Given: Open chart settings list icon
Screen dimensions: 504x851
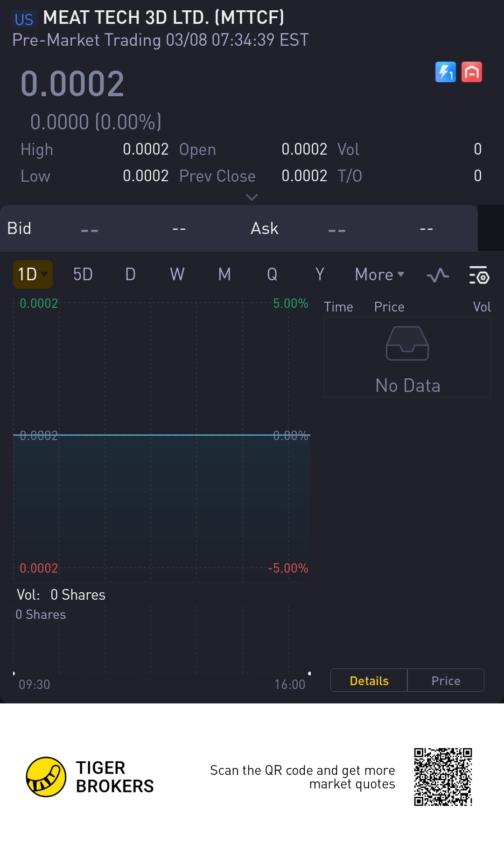Looking at the screenshot, I should click(479, 275).
